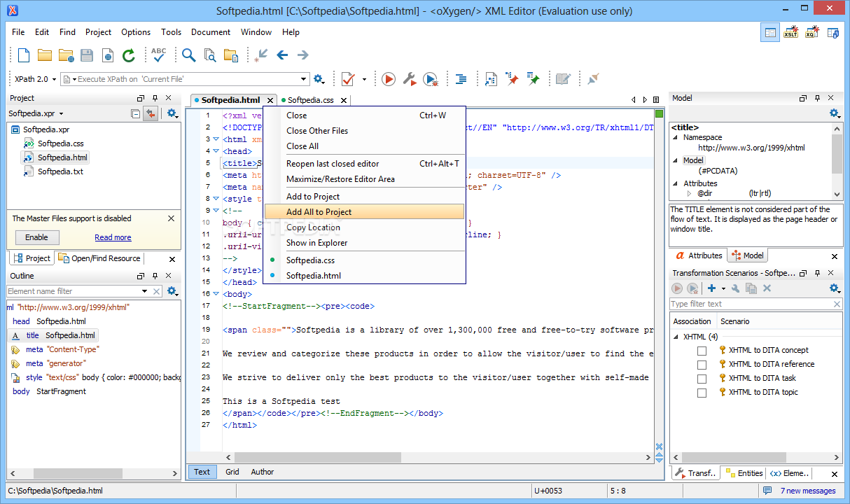Open Find/Replace in Files (page with magnifier)
The width and height of the screenshot is (850, 504).
(x=210, y=55)
